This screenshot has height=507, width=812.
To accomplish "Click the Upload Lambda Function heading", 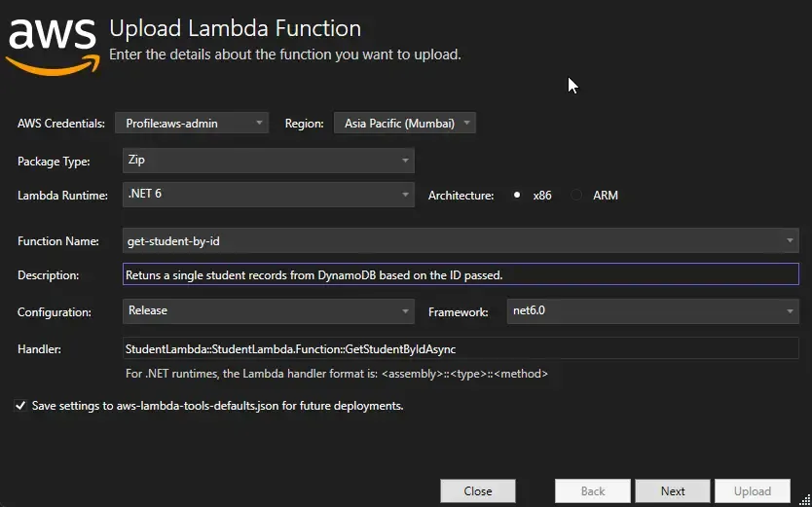I will pyautogui.click(x=235, y=28).
